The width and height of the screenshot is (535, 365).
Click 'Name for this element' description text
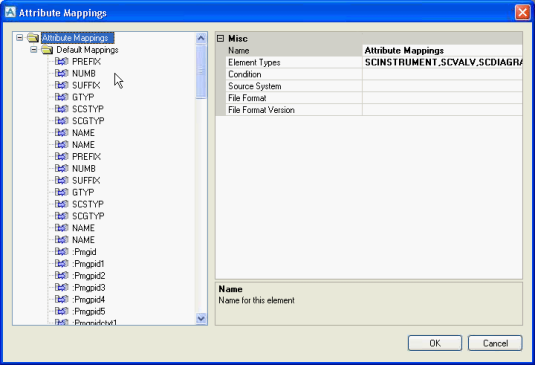[x=256, y=301]
